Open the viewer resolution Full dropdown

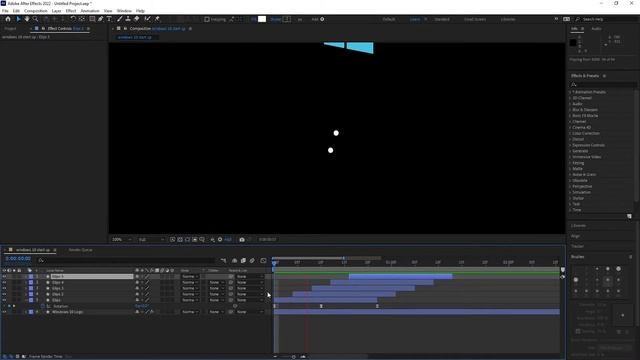coord(151,240)
